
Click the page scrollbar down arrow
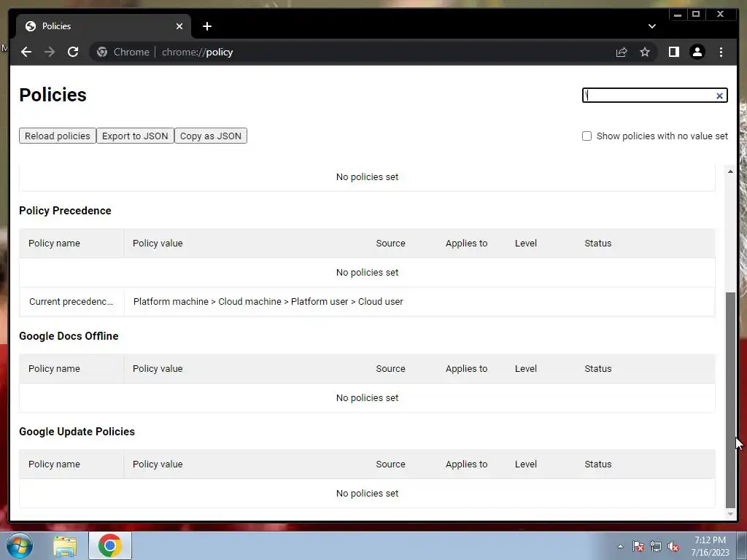point(730,514)
